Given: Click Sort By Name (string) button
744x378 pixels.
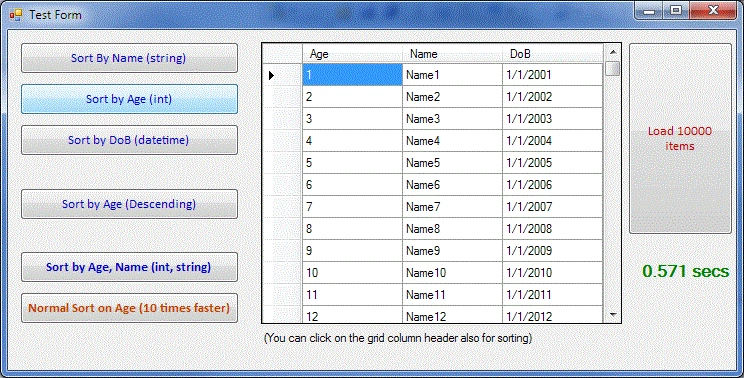Looking at the screenshot, I should click(129, 58).
